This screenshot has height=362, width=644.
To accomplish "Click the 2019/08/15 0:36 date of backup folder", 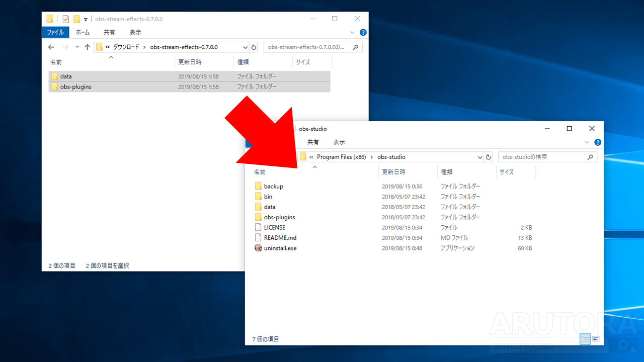I will click(402, 187).
